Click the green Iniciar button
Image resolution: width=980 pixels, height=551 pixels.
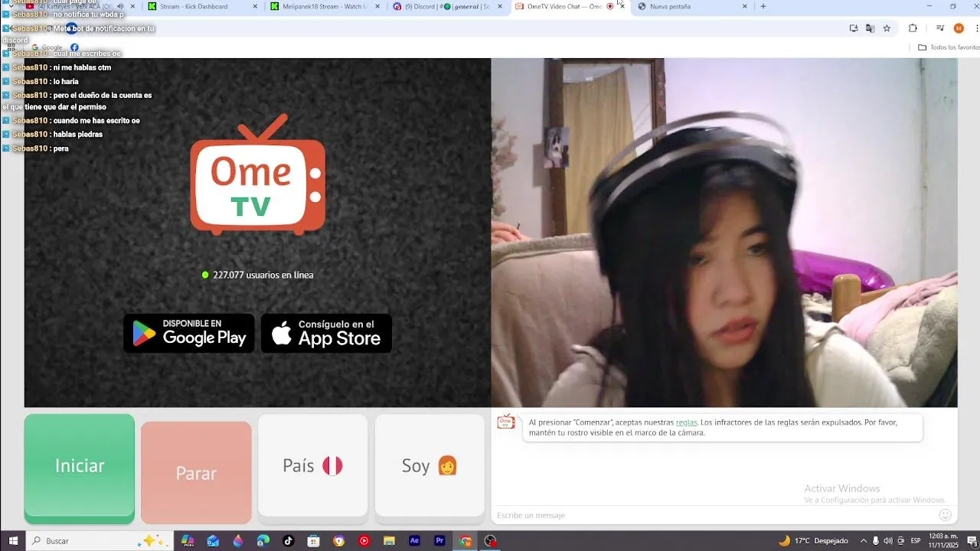(x=80, y=468)
